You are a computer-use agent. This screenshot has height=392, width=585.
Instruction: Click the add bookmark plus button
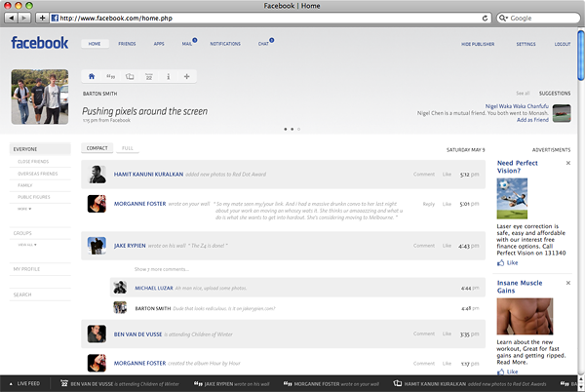(42, 18)
